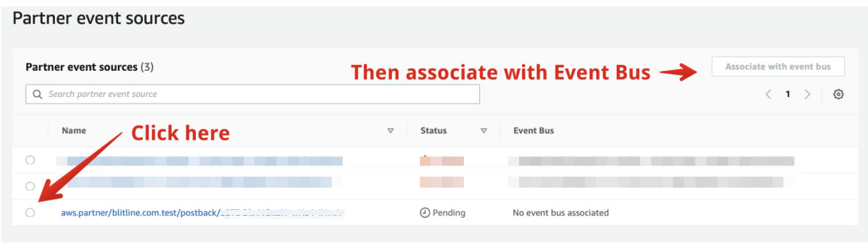Open the second blurred event source link
Image resolution: width=868 pixels, height=245 pixels.
[x=194, y=182]
